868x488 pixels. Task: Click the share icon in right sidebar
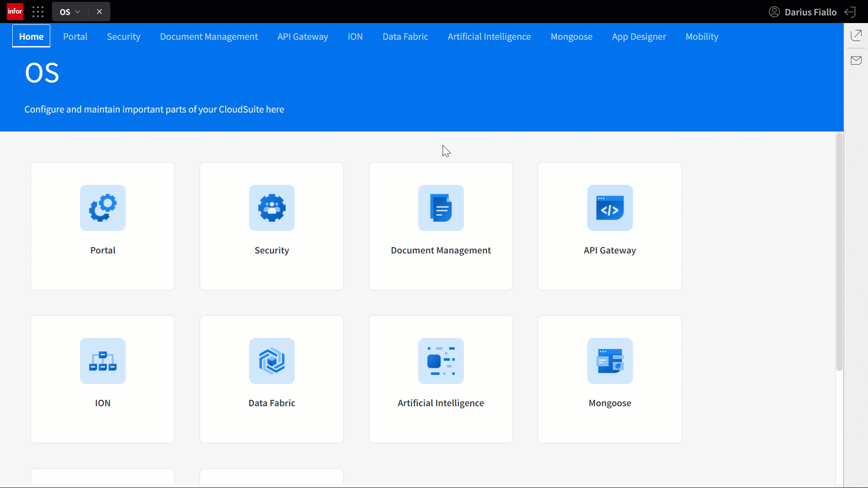(856, 35)
